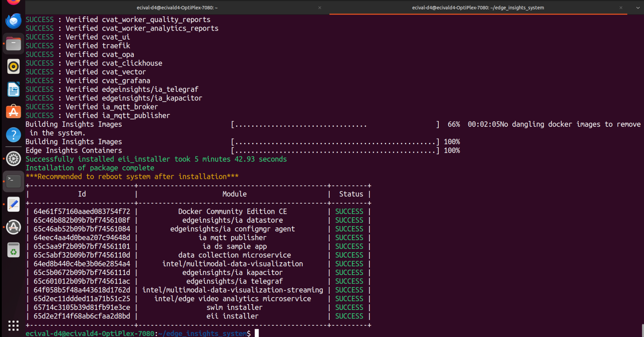644x337 pixels.
Task: Open Settings gear icon in dock
Action: point(14,159)
